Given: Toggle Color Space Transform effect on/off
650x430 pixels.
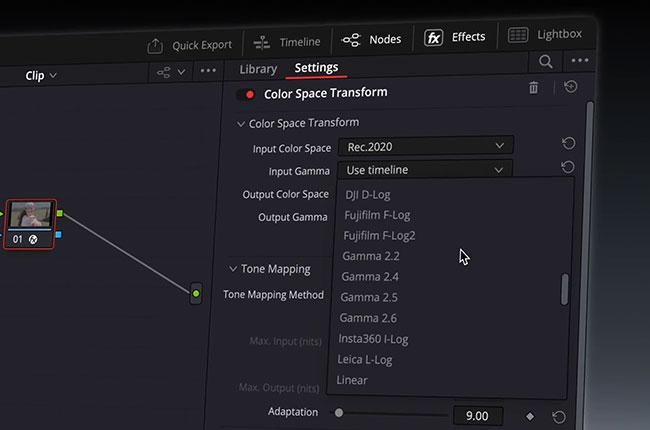Looking at the screenshot, I should coord(246,95).
